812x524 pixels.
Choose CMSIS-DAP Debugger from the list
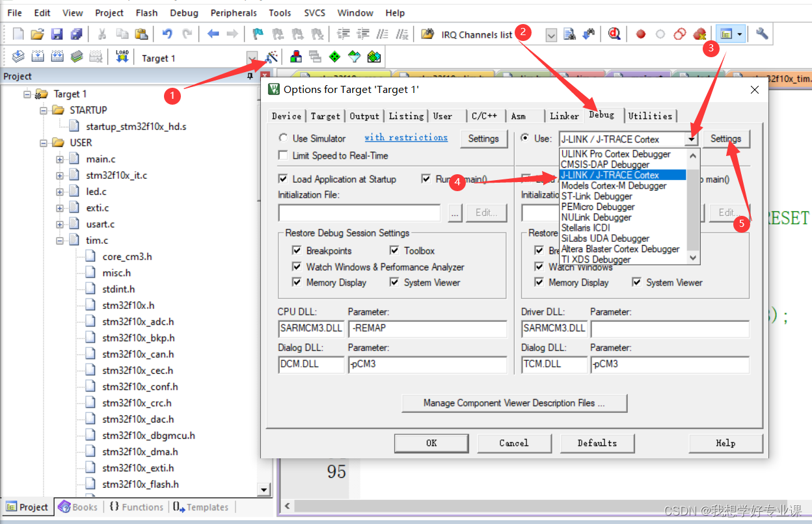point(623,164)
